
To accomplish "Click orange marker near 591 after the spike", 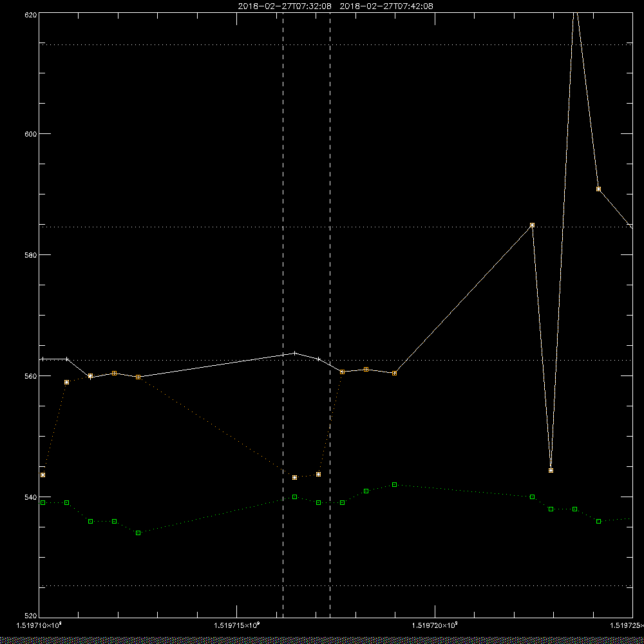I will (598, 189).
